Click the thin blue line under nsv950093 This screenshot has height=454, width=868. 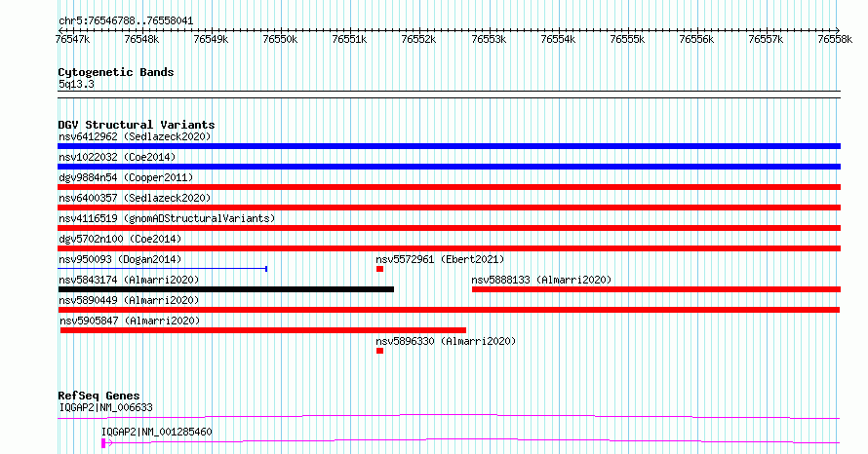[x=163, y=269]
